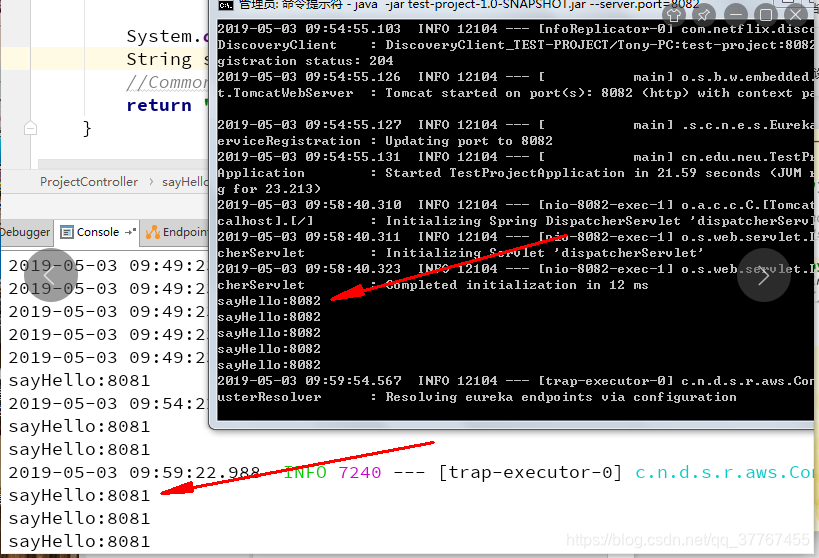819x558 pixels.
Task: Click the Endpoints tab icon
Action: 153,232
